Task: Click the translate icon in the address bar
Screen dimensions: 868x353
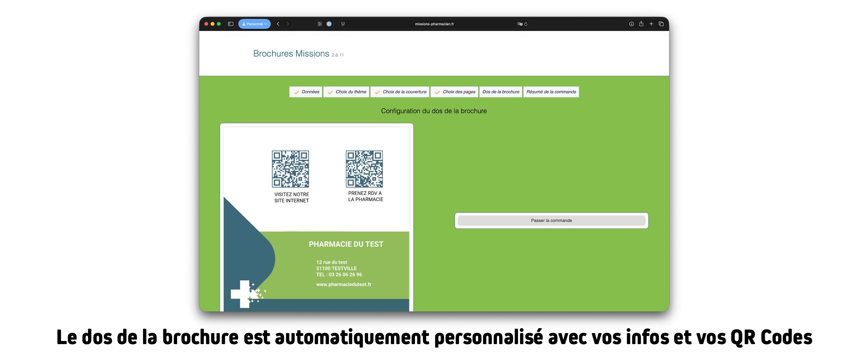Action: pyautogui.click(x=519, y=24)
